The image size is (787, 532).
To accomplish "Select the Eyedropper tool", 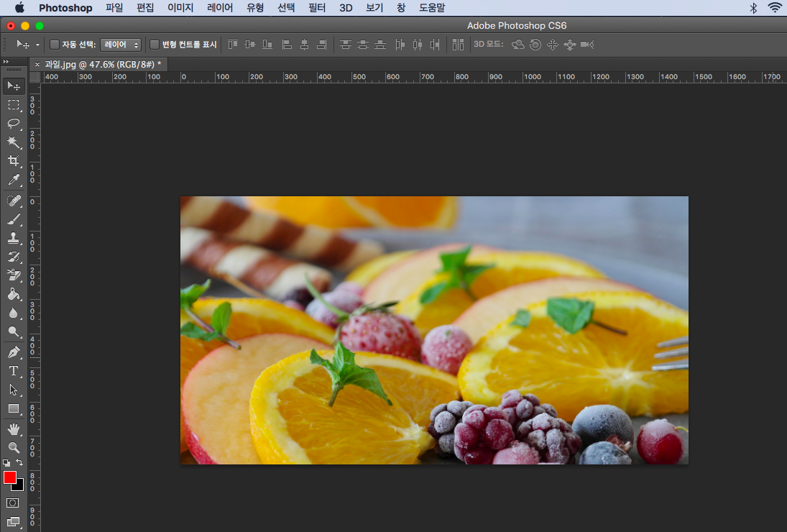I will [x=14, y=180].
